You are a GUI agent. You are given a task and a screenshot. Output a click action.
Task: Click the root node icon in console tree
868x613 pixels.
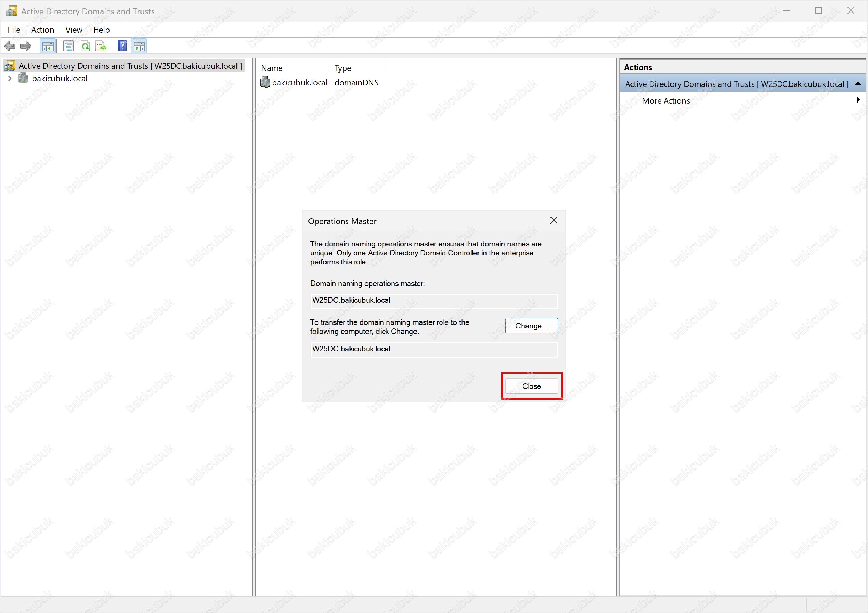point(10,66)
